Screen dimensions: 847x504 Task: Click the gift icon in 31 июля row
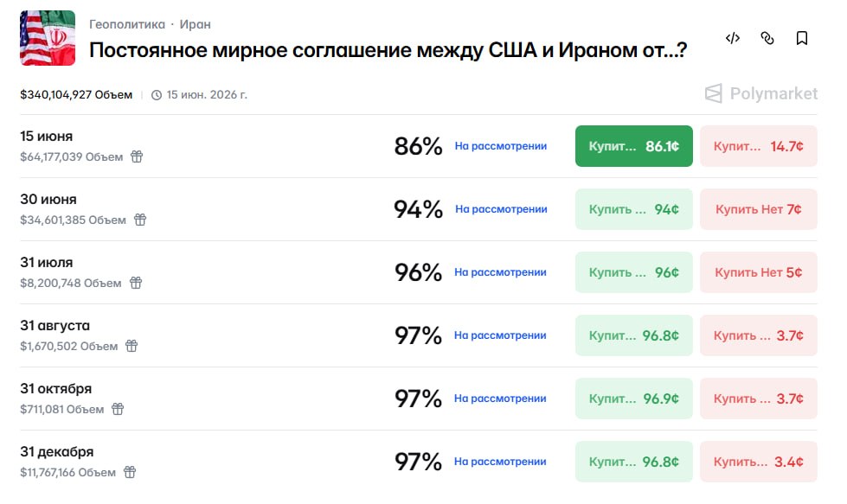[136, 283]
